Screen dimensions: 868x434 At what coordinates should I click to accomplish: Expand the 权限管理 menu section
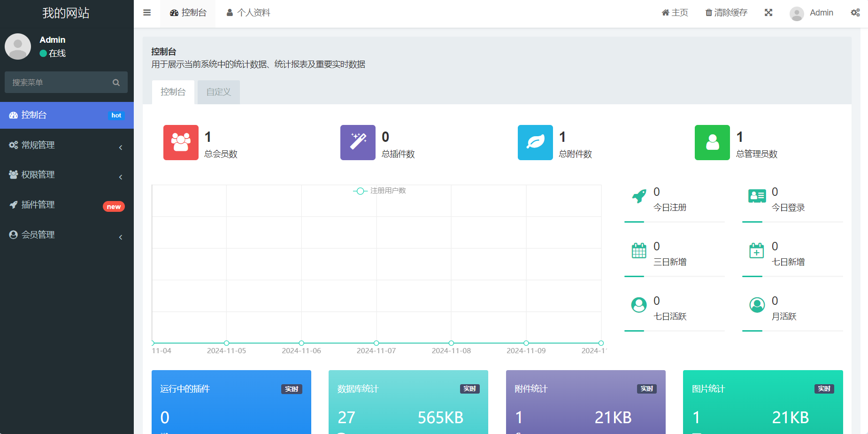[66, 174]
